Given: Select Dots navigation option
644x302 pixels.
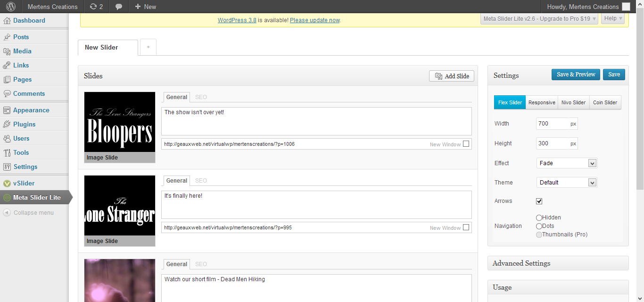Looking at the screenshot, I should tap(539, 226).
